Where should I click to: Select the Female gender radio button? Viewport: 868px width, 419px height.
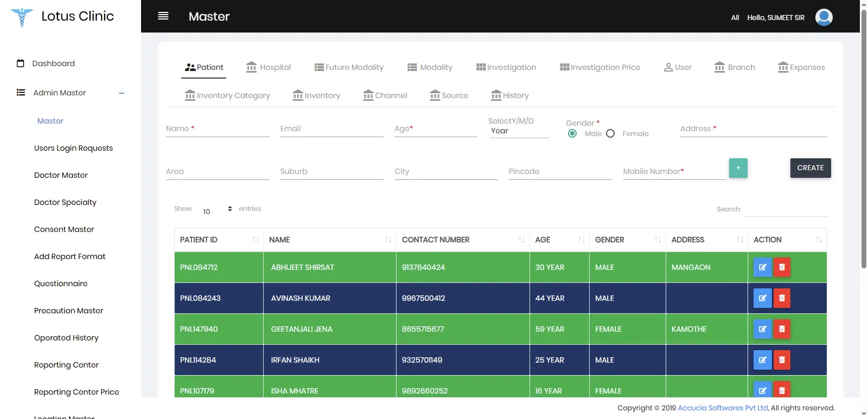[x=610, y=133]
